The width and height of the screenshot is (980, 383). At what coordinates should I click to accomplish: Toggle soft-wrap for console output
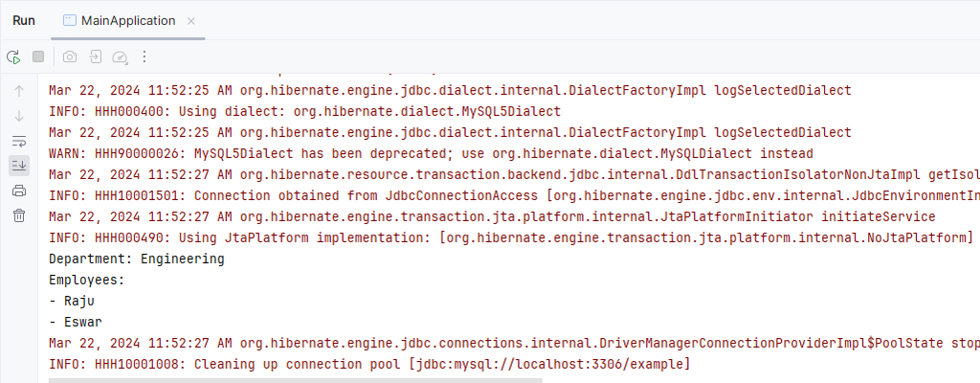click(19, 141)
